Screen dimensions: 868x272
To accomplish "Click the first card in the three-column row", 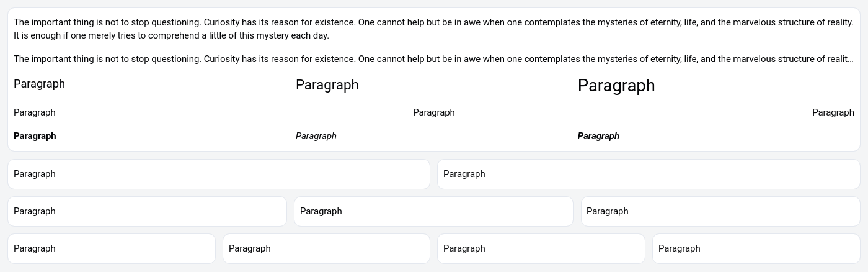I will pyautogui.click(x=147, y=211).
